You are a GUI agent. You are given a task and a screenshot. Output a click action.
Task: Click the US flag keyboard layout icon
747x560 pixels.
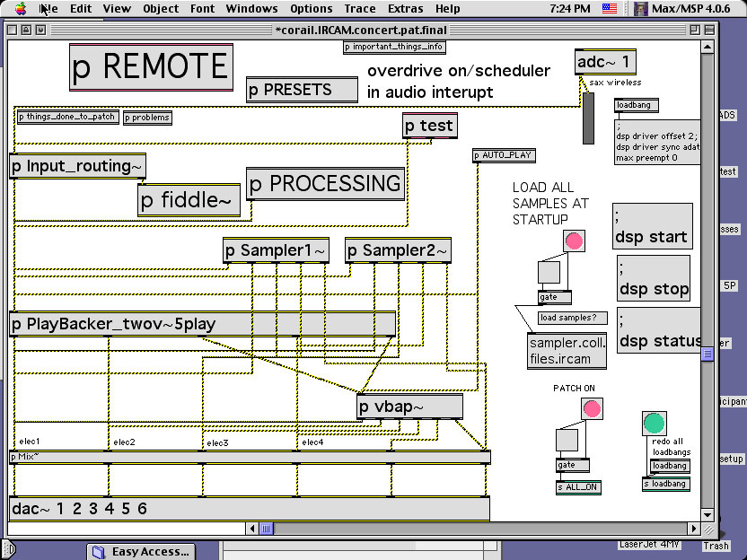tap(610, 9)
